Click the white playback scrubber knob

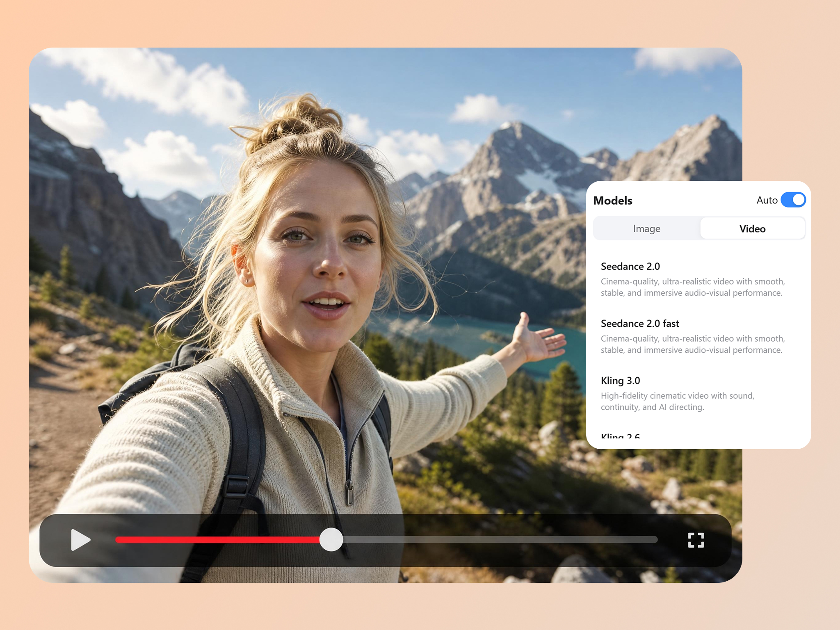coord(331,539)
